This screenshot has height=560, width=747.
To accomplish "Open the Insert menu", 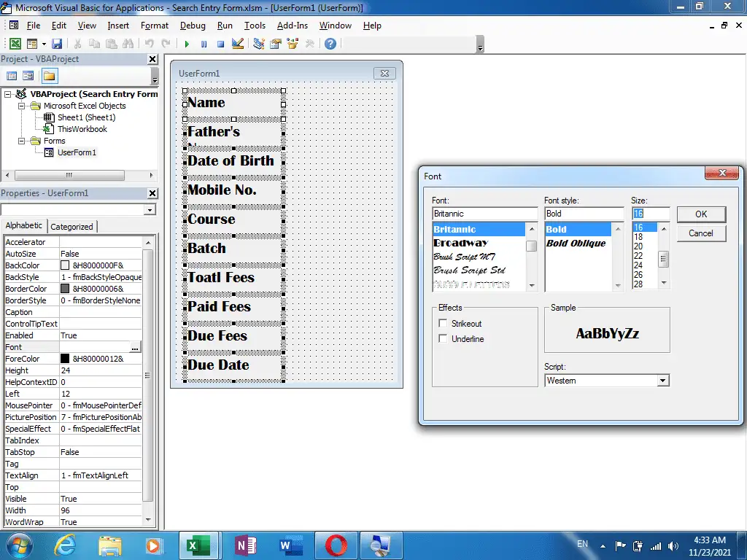I will (118, 26).
